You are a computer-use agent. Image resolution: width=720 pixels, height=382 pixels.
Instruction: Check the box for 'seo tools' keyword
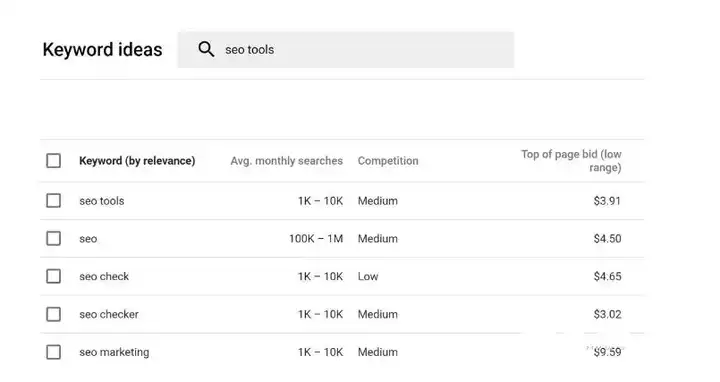(x=54, y=201)
